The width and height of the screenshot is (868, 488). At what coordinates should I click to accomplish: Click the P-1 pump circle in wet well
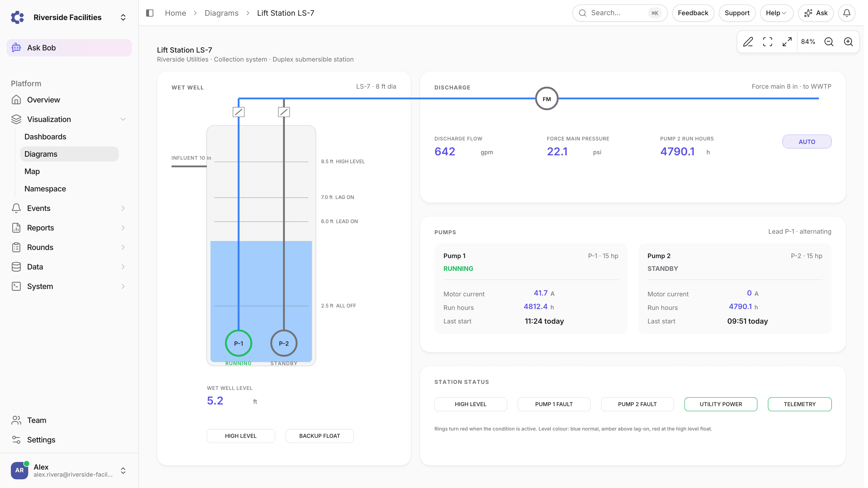pos(239,343)
